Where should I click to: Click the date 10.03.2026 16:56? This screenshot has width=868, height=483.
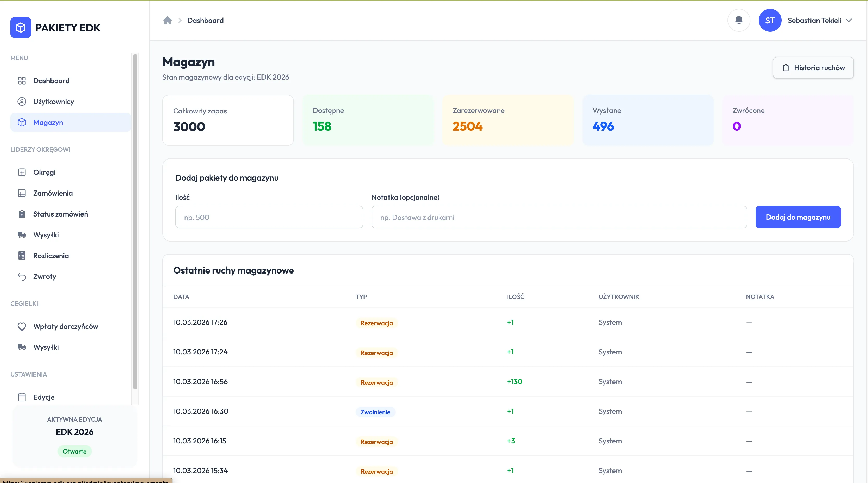201,382
